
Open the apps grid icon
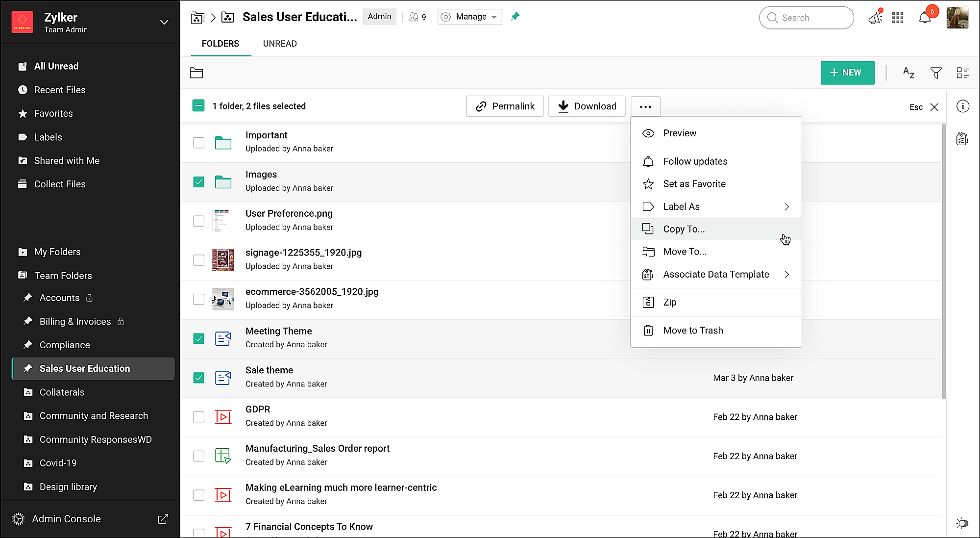coord(898,18)
